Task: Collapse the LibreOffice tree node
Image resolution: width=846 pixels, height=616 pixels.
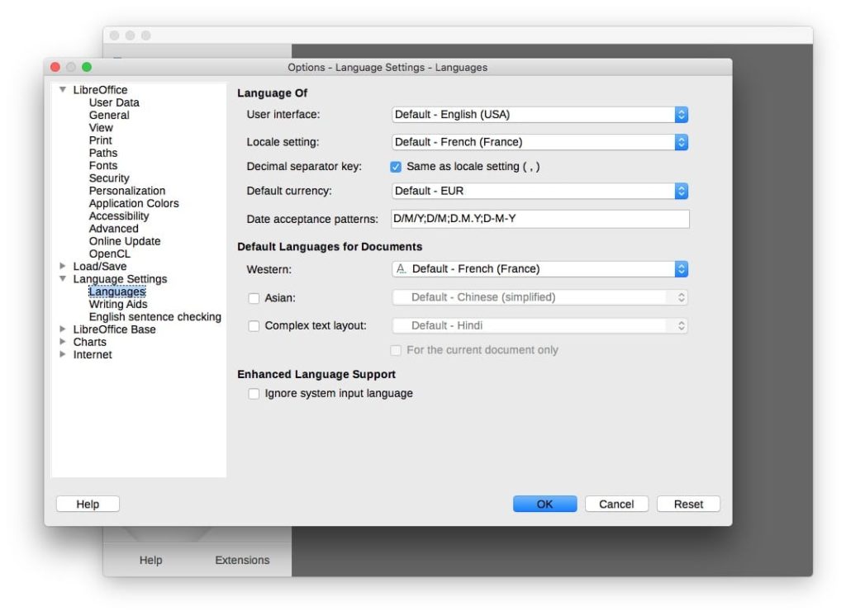Action: pyautogui.click(x=63, y=89)
